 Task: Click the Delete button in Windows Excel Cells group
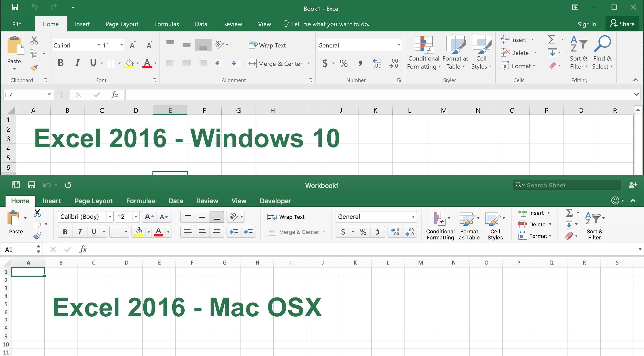(x=518, y=52)
